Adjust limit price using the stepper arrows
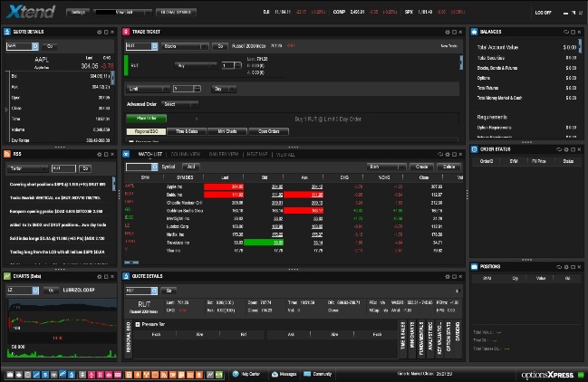 point(198,89)
